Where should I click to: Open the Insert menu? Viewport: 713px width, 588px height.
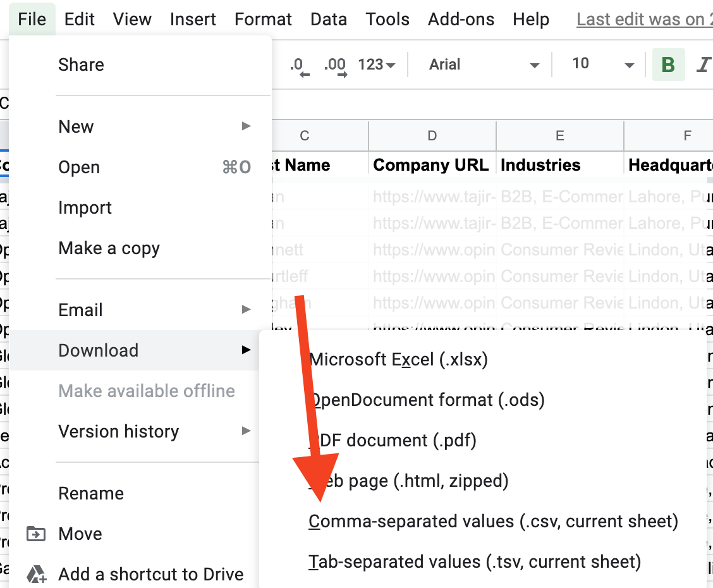(193, 20)
